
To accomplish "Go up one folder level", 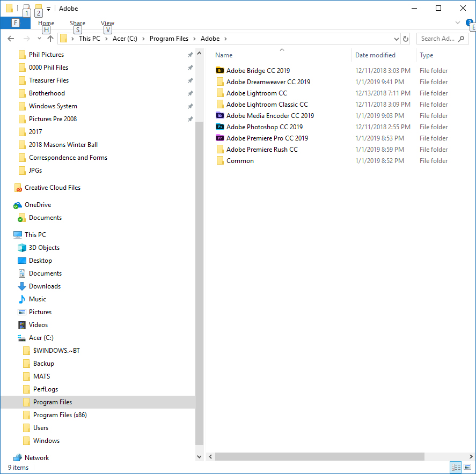I will 50,39.
